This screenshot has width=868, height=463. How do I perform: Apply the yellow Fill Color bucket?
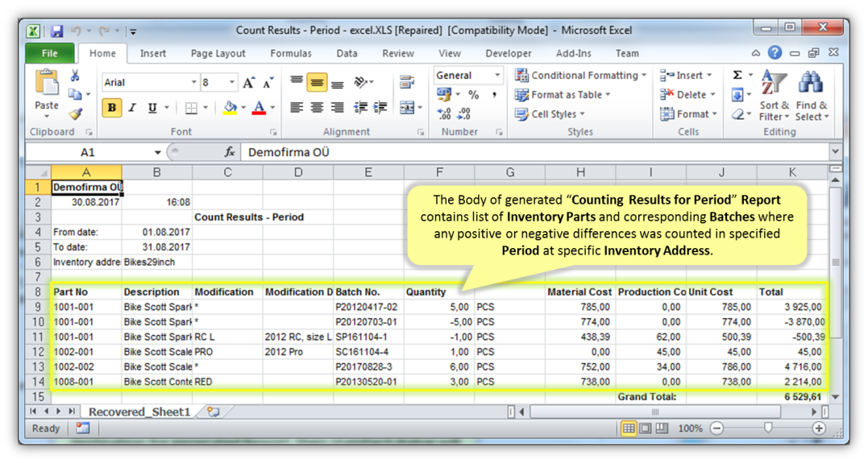pyautogui.click(x=230, y=108)
